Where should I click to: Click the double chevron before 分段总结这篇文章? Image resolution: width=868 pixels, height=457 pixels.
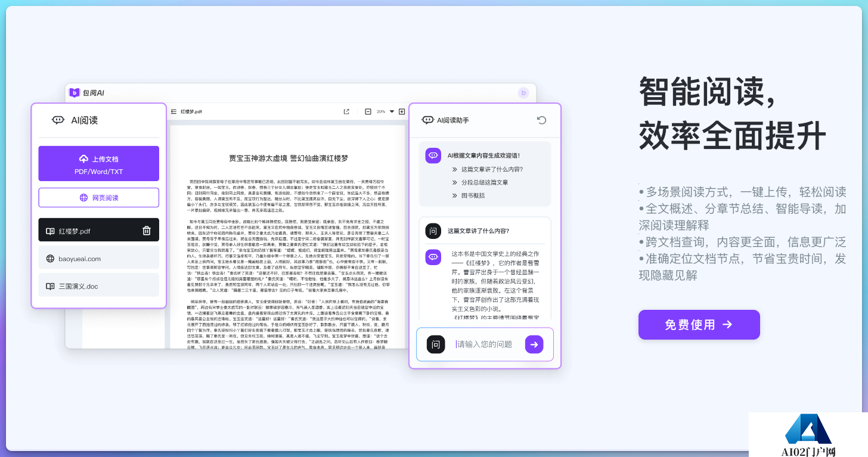point(455,182)
